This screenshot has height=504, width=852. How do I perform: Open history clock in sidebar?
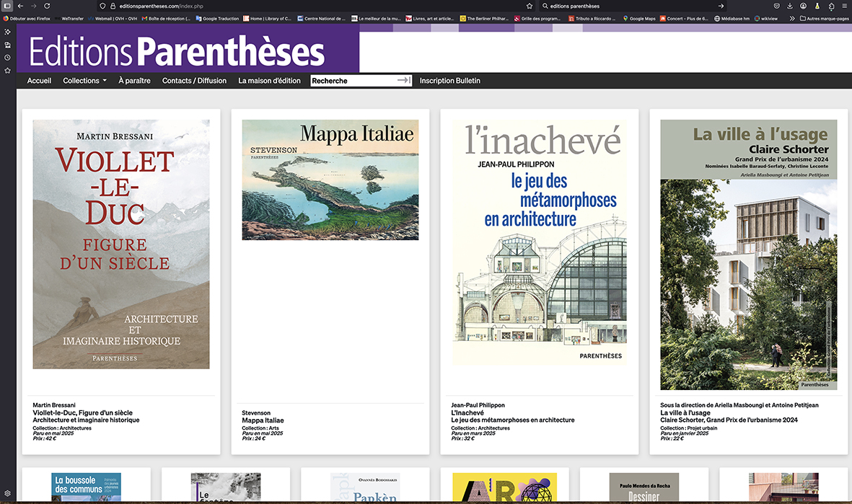(8, 58)
